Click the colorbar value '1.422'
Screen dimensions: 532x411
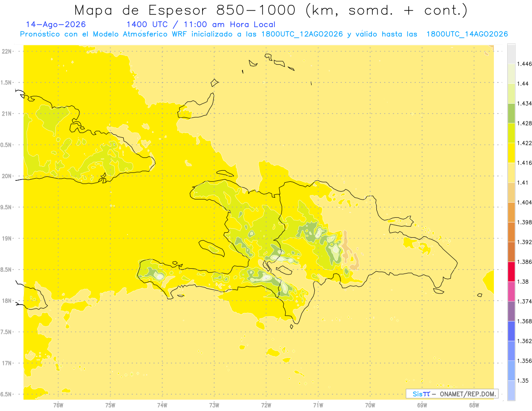point(524,143)
